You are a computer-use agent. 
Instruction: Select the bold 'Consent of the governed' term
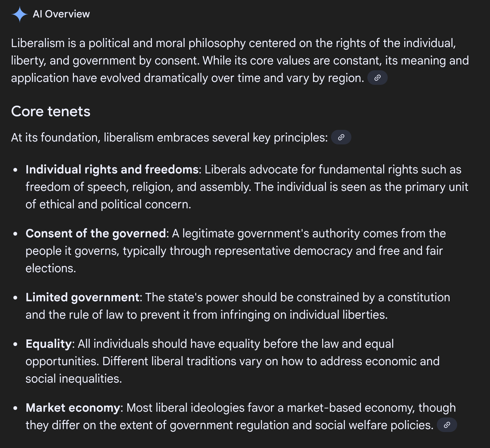click(x=96, y=233)
